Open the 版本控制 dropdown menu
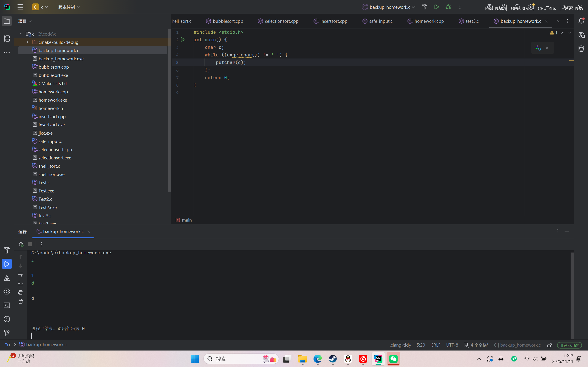 69,7
